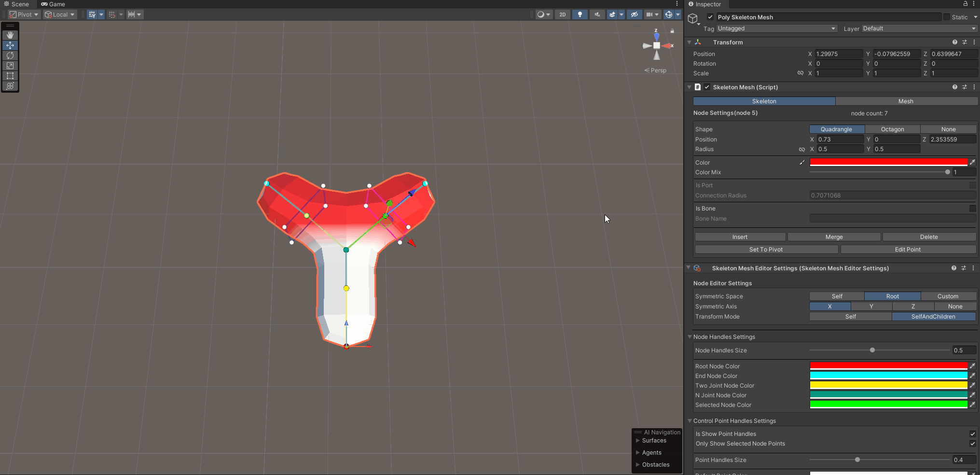Toggle the Static checkbox

click(946, 17)
